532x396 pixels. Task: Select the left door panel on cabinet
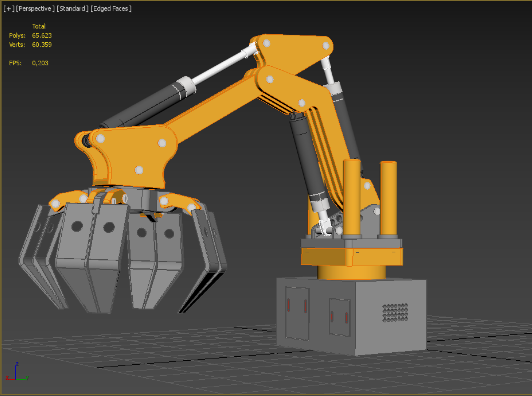click(x=297, y=314)
